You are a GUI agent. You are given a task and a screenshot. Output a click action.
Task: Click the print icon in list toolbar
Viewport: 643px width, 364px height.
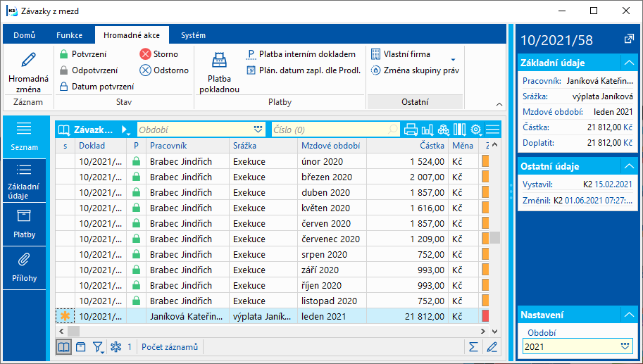(x=411, y=130)
